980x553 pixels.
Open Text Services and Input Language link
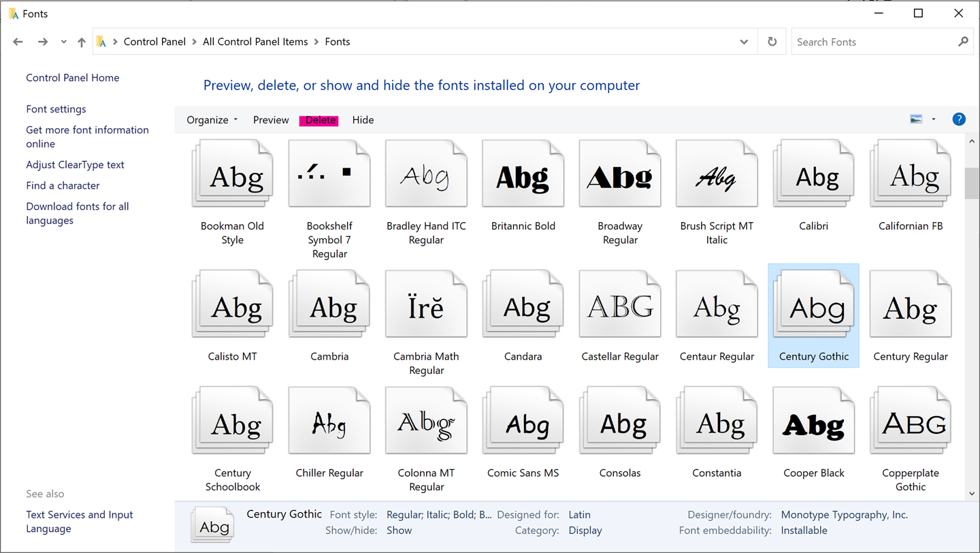point(80,522)
